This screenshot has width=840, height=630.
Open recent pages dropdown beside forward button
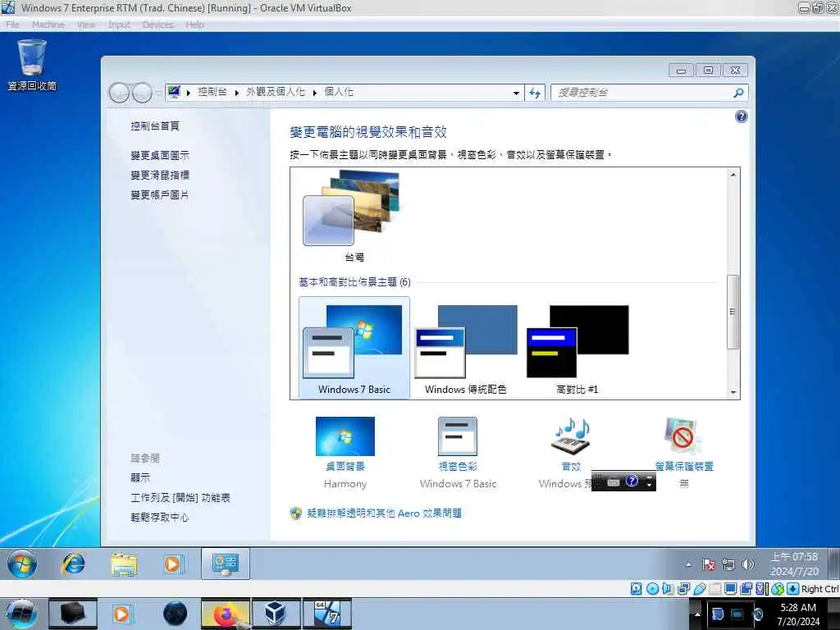click(158, 94)
